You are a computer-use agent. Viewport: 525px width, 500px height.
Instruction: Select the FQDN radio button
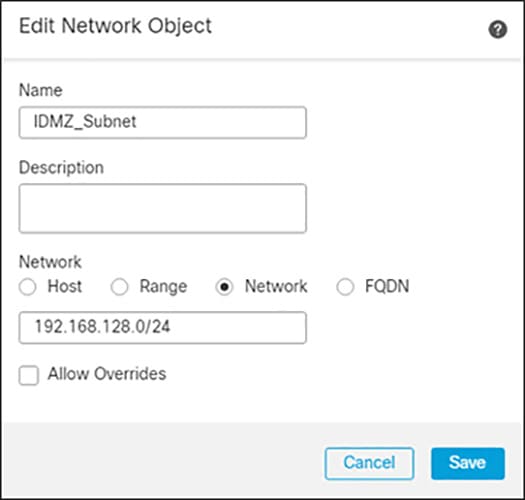point(345,287)
